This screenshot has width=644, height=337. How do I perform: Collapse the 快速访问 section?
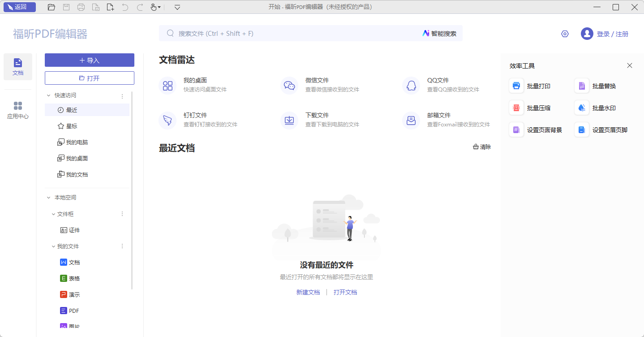(x=48, y=95)
